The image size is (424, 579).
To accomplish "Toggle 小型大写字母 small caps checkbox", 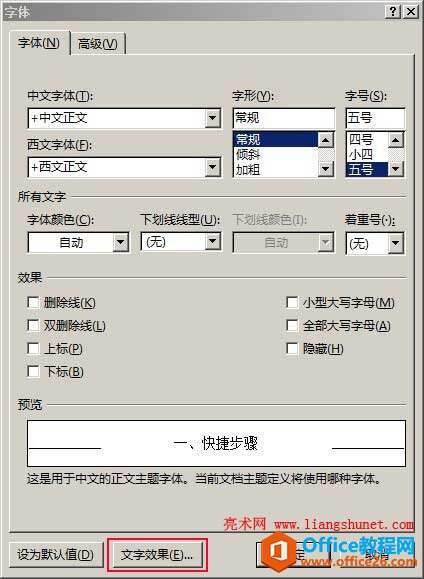I will (292, 303).
